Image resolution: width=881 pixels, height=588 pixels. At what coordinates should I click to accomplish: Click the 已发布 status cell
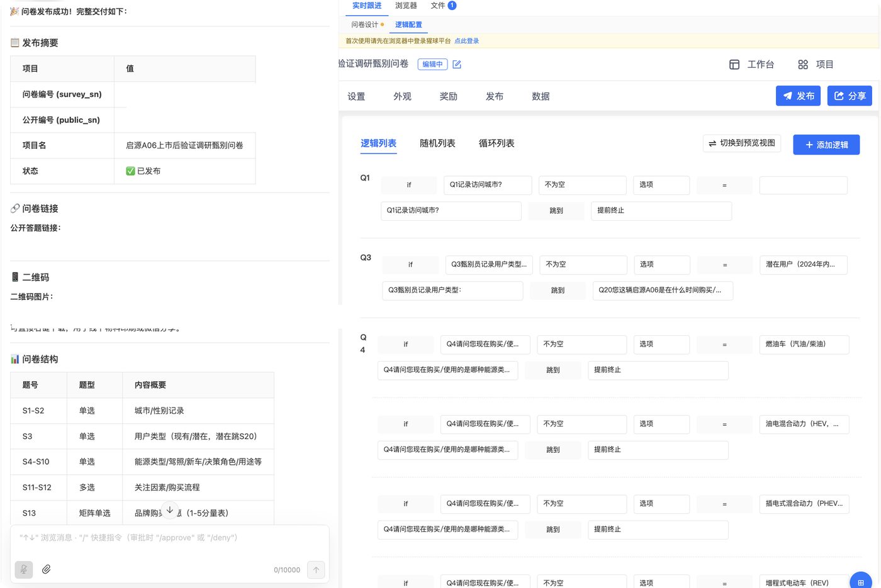(185, 171)
